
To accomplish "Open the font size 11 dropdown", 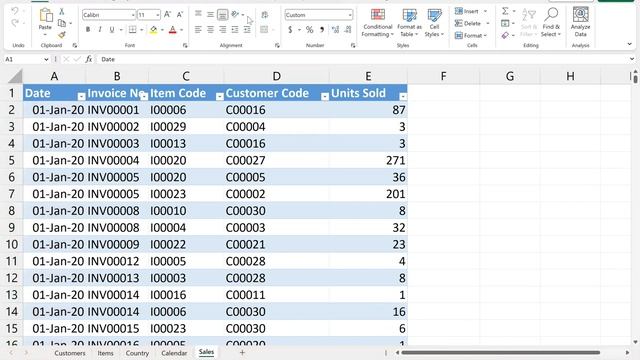I will click(x=158, y=15).
